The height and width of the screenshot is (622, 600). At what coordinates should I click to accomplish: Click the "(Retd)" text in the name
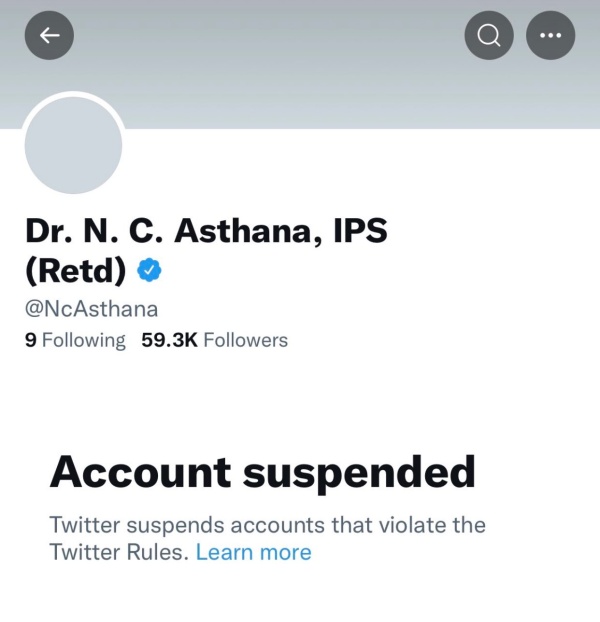coord(76,269)
